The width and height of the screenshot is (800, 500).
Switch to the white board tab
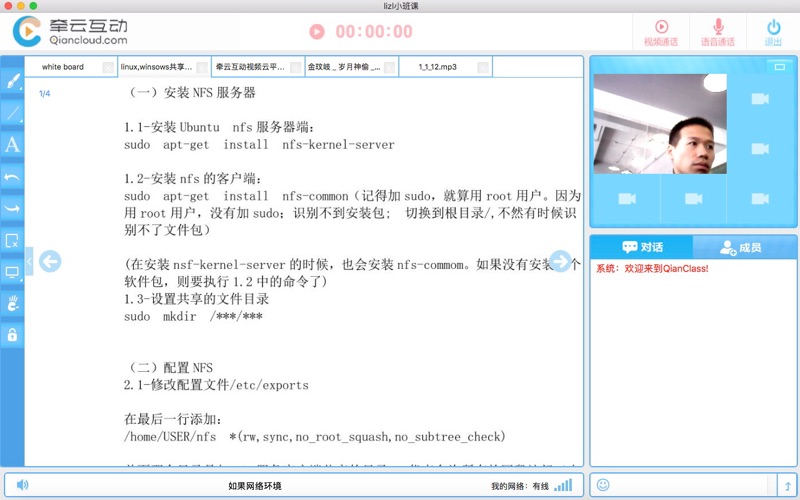tap(63, 67)
